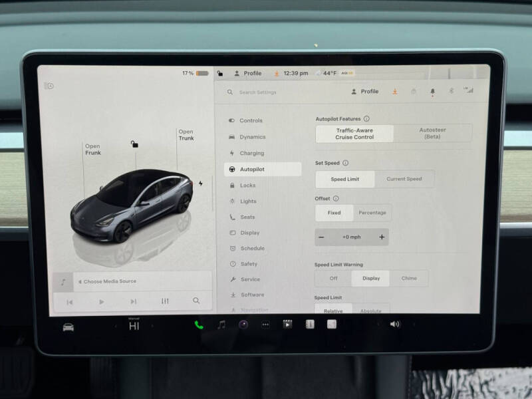Tap the car controls icon in taskbar

click(67, 326)
